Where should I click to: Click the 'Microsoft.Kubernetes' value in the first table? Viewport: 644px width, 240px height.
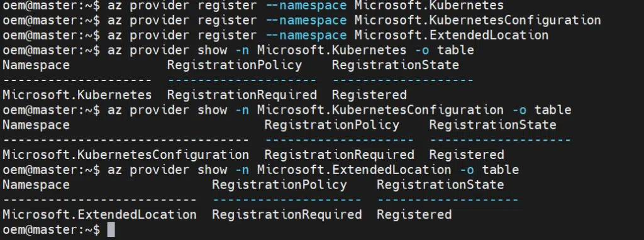(x=77, y=95)
